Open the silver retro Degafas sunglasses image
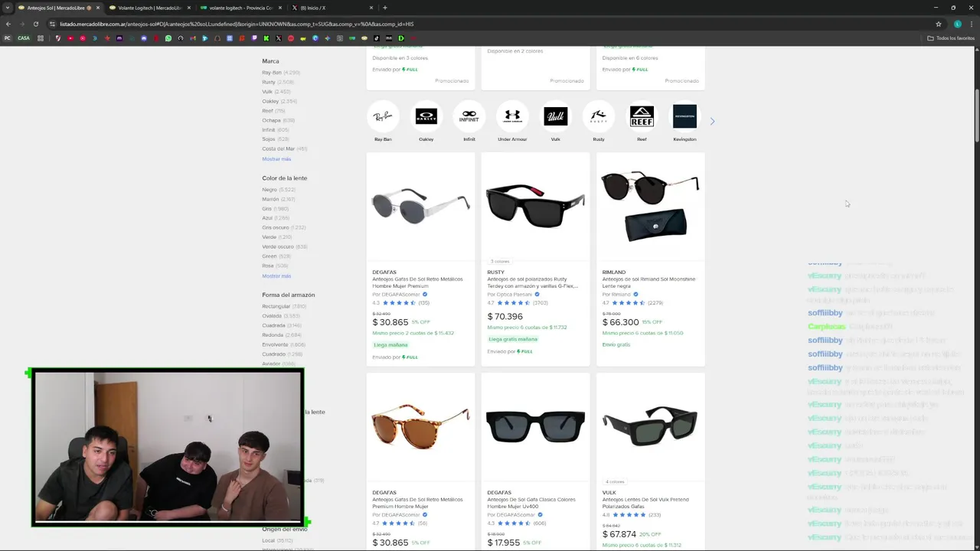Screen dimensions: 980x551 [x=420, y=207]
